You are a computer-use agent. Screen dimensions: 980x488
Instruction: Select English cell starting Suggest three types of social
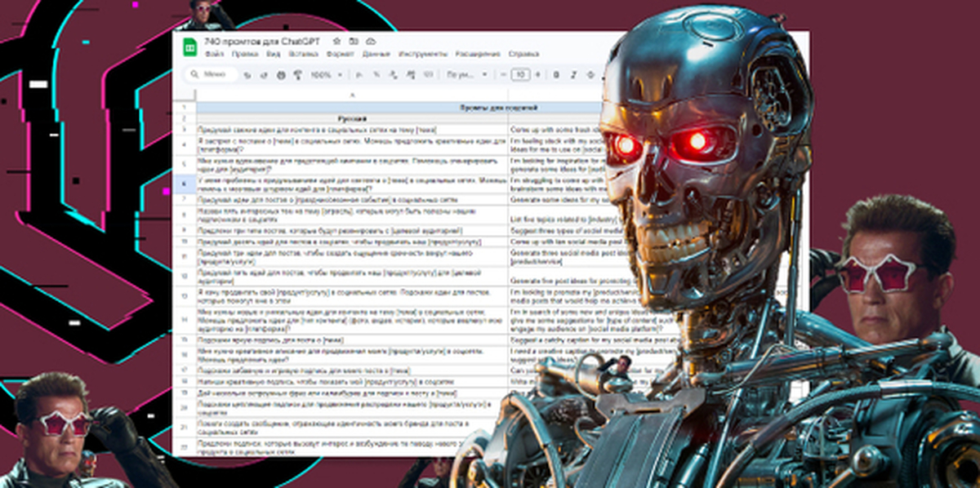pos(568,231)
